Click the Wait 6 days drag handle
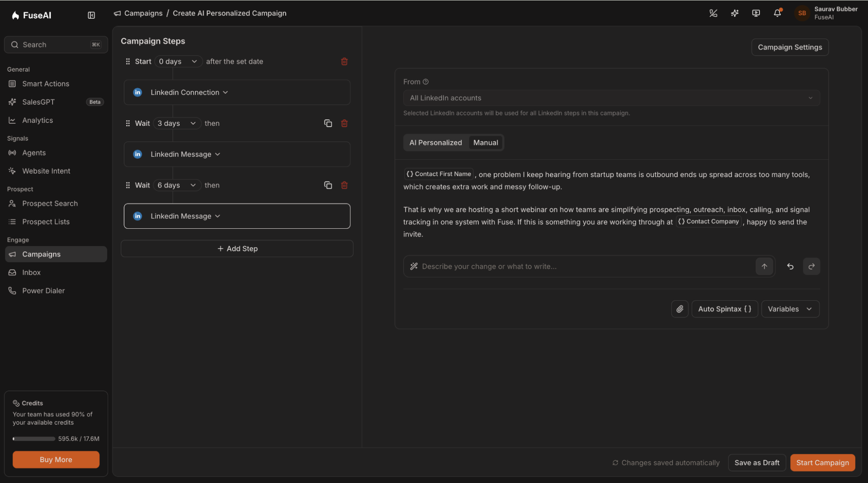Image resolution: width=868 pixels, height=483 pixels. 128,185
